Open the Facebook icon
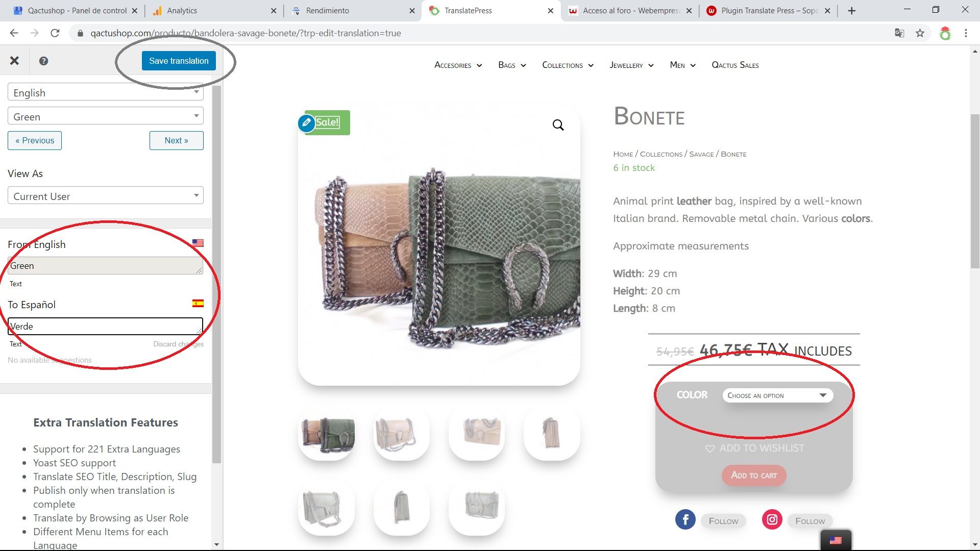This screenshot has width=980, height=551. [x=685, y=519]
